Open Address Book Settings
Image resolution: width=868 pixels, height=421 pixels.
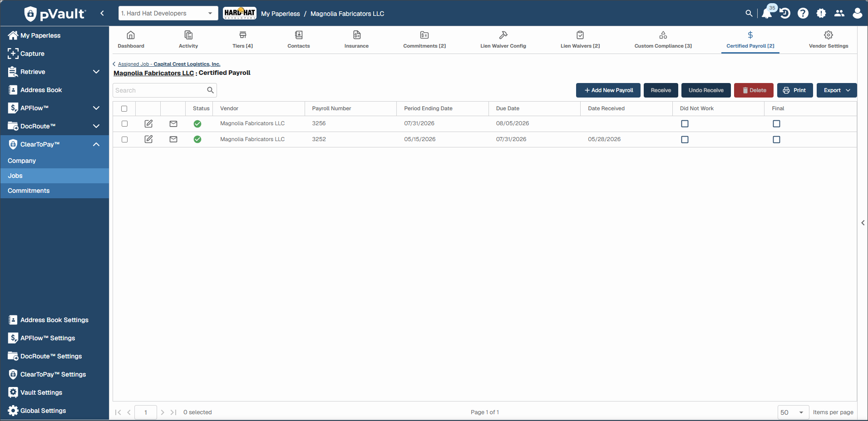(x=54, y=320)
